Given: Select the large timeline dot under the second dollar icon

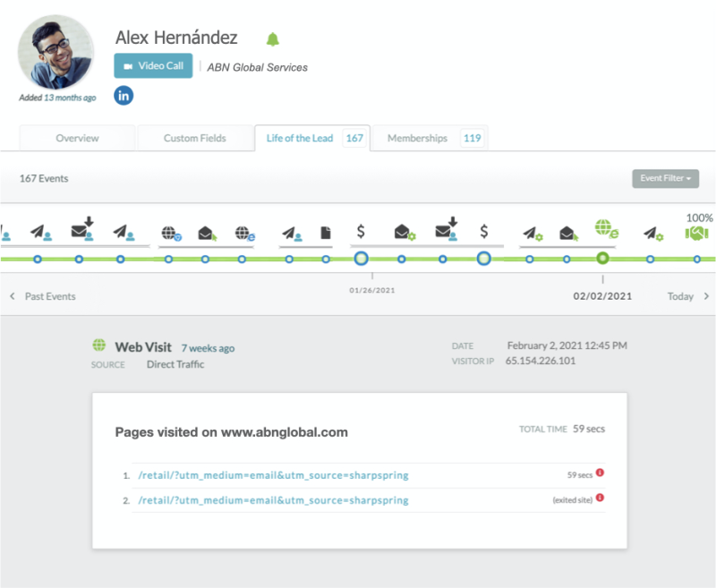Looking at the screenshot, I should 484,259.
